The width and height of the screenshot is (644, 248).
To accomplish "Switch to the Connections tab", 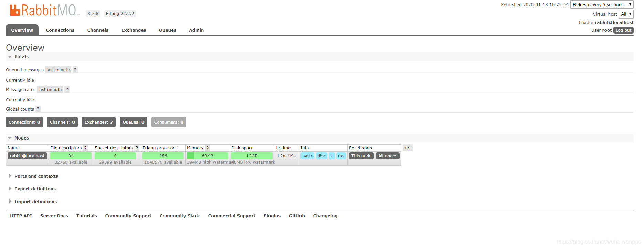I will pyautogui.click(x=60, y=30).
